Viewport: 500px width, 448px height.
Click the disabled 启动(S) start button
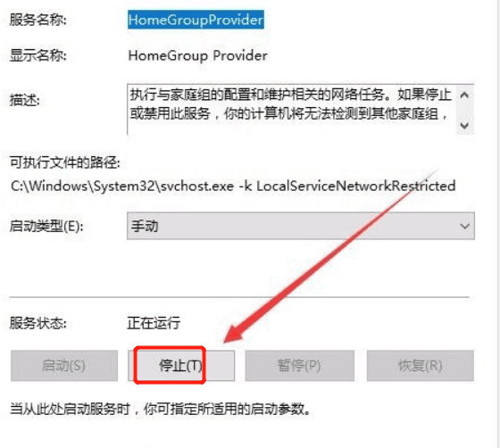64,366
